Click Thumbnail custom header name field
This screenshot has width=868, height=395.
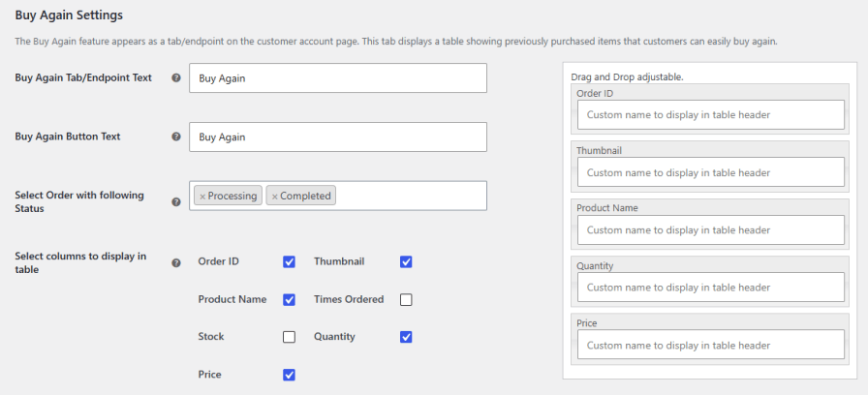point(711,172)
